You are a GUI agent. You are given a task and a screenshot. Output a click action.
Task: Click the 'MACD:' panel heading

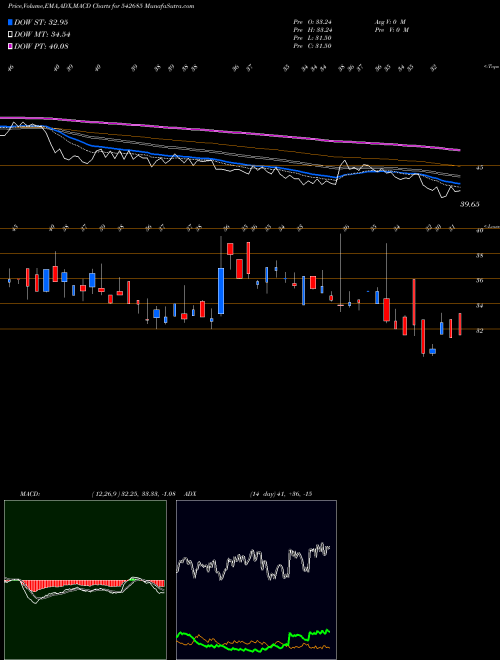pyautogui.click(x=29, y=494)
